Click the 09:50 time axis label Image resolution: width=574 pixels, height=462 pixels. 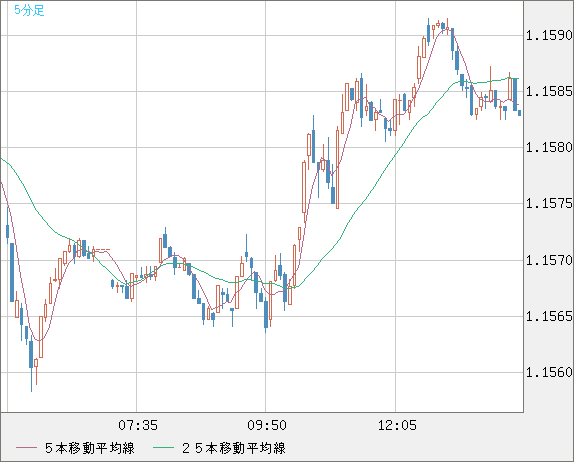pyautogui.click(x=267, y=425)
